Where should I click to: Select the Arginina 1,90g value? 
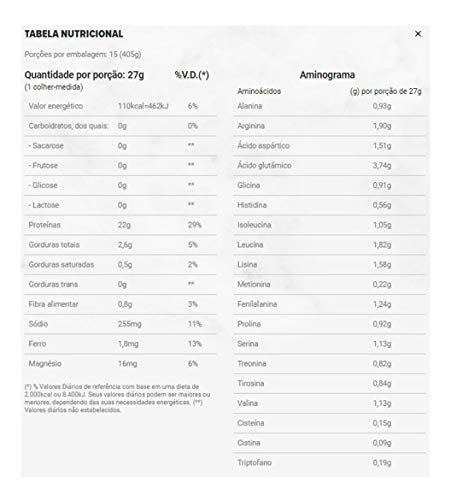[x=382, y=126]
